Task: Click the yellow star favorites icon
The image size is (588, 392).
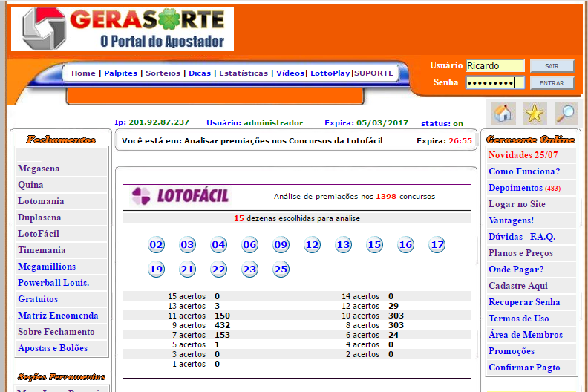Action: coord(535,114)
